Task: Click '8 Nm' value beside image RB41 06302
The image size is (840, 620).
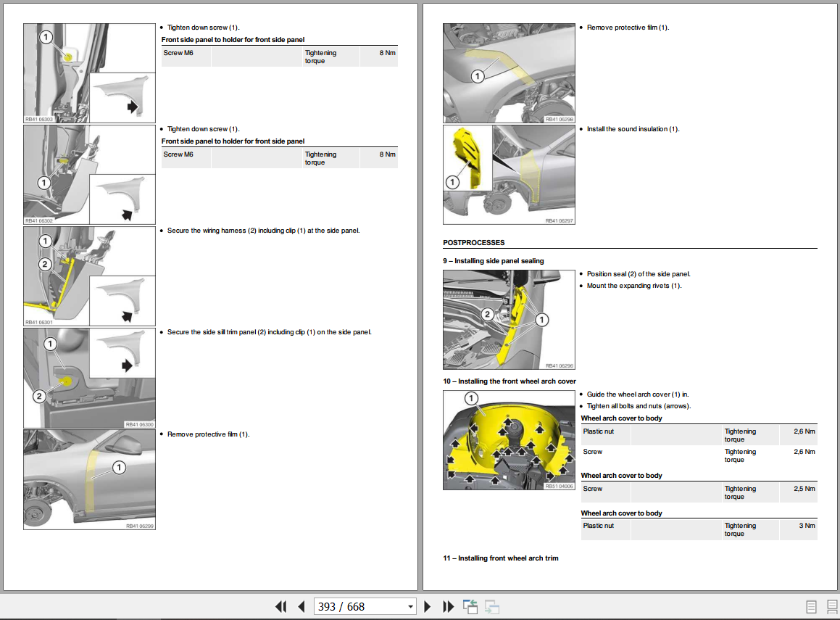Action: pos(387,154)
